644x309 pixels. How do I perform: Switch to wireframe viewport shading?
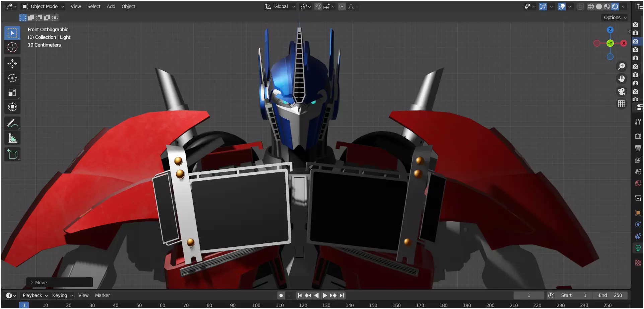[591, 6]
